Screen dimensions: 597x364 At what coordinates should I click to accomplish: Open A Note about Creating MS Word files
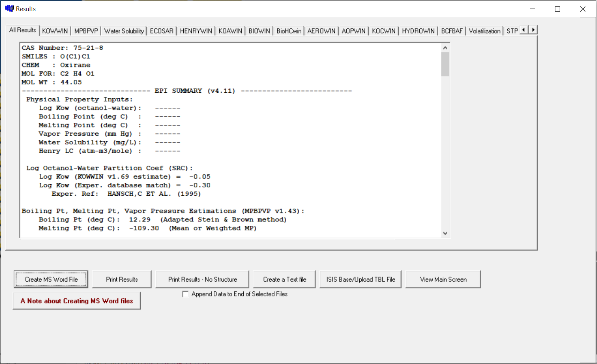77,301
